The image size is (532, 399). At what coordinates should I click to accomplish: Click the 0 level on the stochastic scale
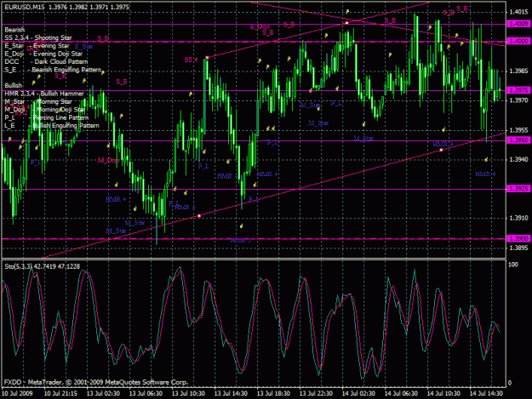pyautogui.click(x=510, y=383)
